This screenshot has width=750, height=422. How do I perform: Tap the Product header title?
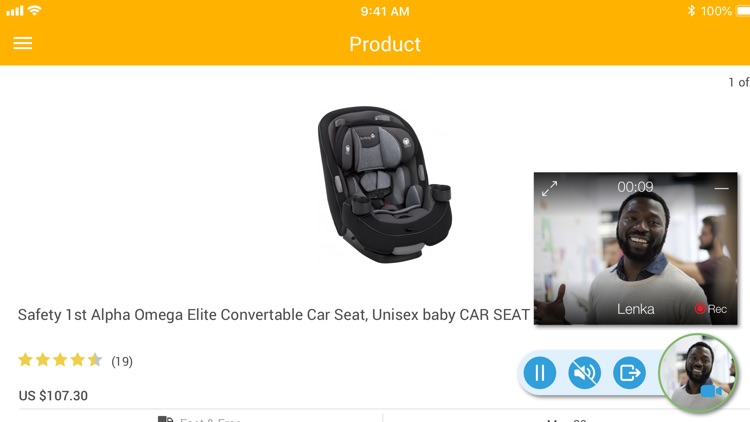[x=385, y=44]
